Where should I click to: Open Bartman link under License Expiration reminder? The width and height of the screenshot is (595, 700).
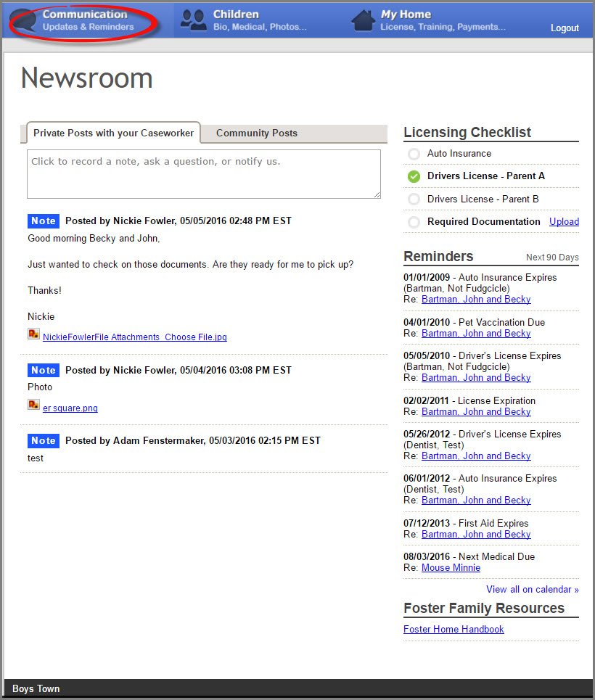[x=476, y=411]
